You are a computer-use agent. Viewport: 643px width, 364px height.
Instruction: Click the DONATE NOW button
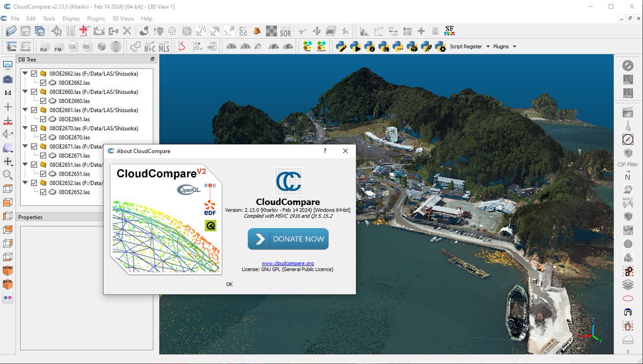(x=288, y=239)
